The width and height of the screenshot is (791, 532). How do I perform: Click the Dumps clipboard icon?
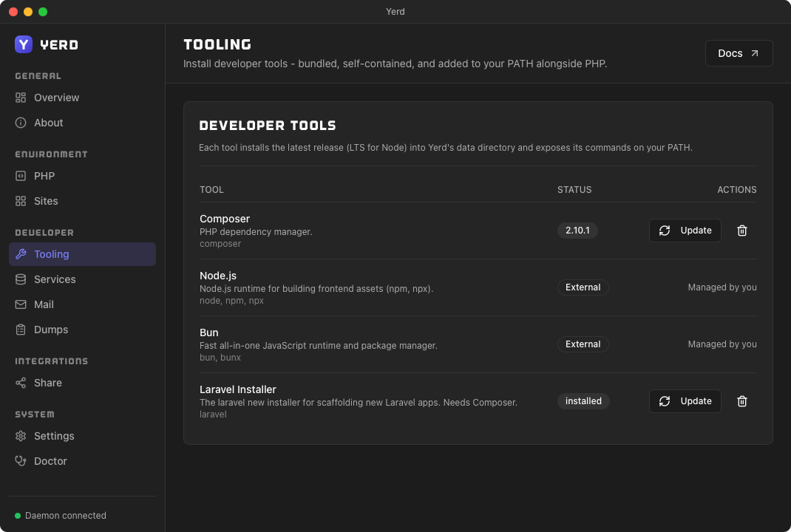coord(21,330)
